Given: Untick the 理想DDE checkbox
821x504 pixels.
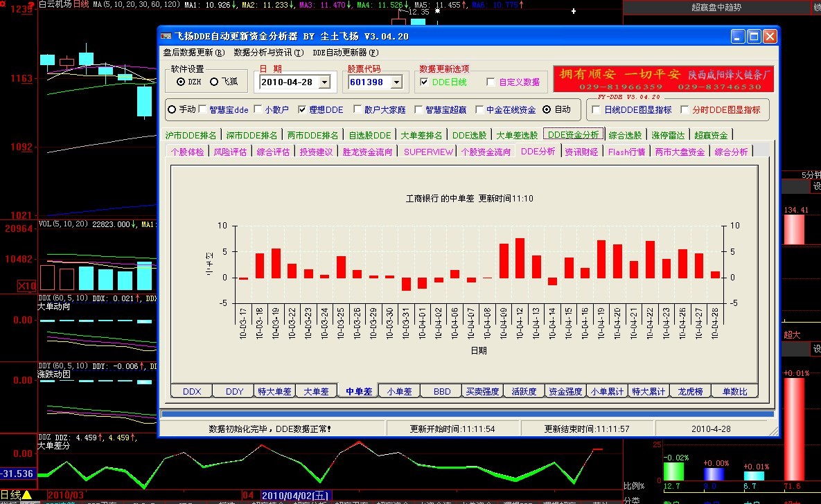Looking at the screenshot, I should point(302,109).
